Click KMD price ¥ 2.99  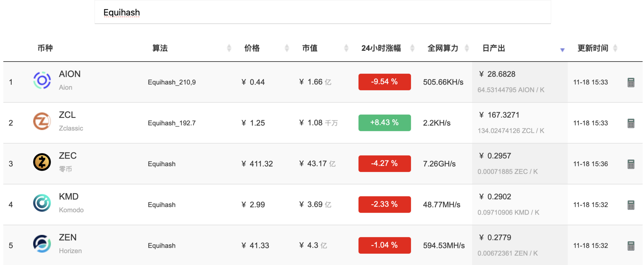point(253,205)
